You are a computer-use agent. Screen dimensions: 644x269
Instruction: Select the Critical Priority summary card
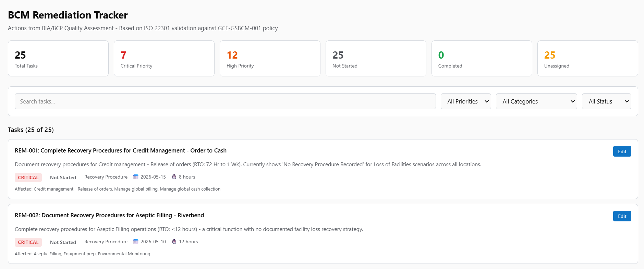click(x=164, y=59)
